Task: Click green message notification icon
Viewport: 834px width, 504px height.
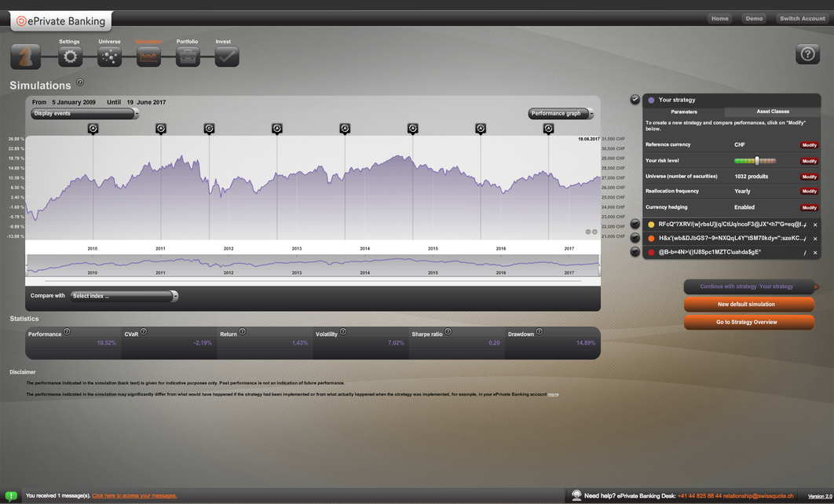Action: click(11, 496)
